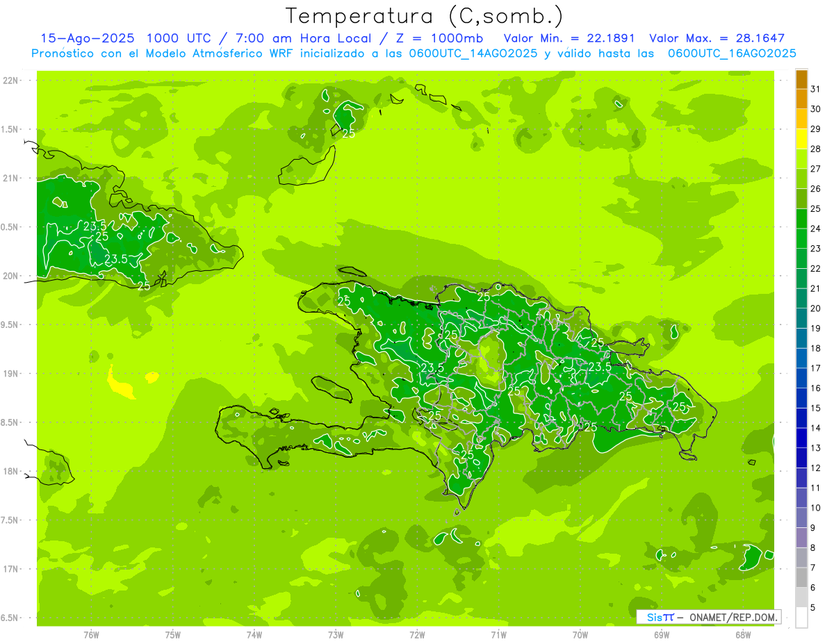
Task: Click latitude axis label '19N'
Action: (x=12, y=373)
